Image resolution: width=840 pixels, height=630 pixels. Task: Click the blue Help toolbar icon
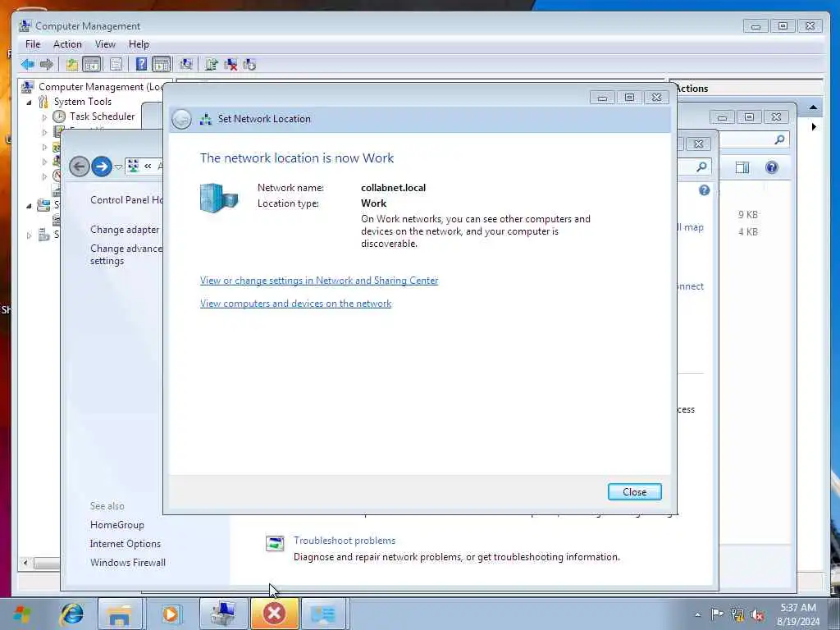pos(141,65)
